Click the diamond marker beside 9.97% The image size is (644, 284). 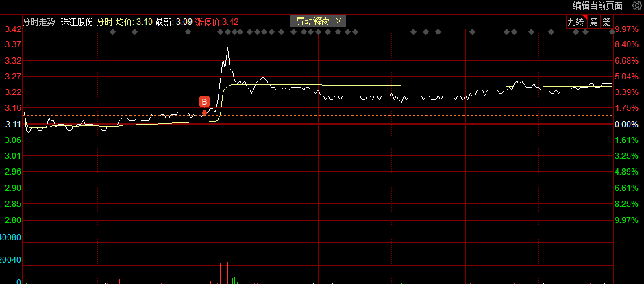612,32
